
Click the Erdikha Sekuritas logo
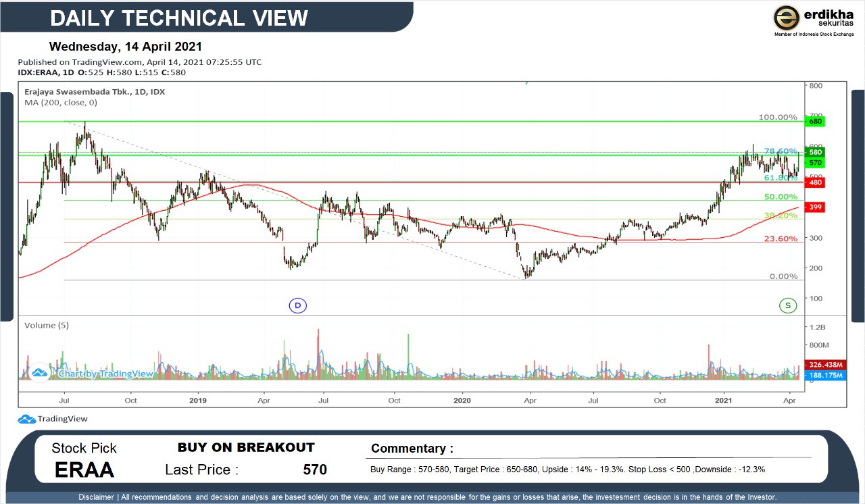(x=813, y=19)
